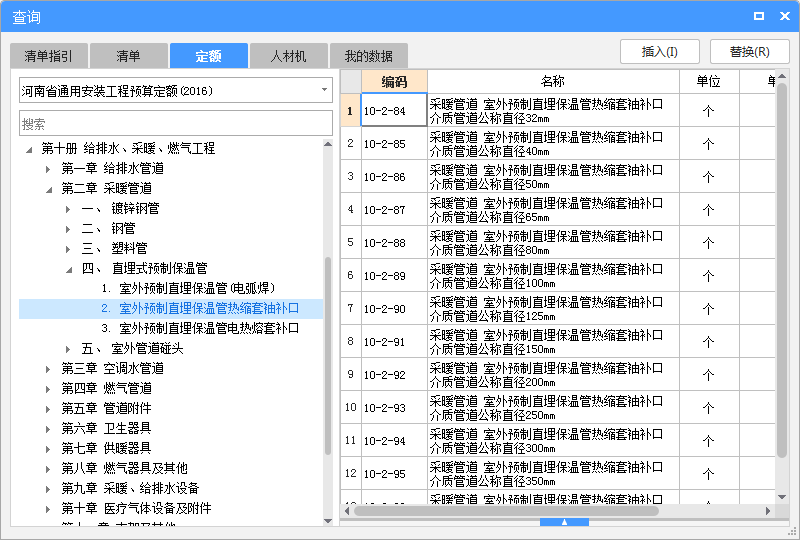Collapse the 第十册 给排水、采暖、燃气工程 node
Image resolution: width=800 pixels, height=540 pixels.
click(x=29, y=149)
